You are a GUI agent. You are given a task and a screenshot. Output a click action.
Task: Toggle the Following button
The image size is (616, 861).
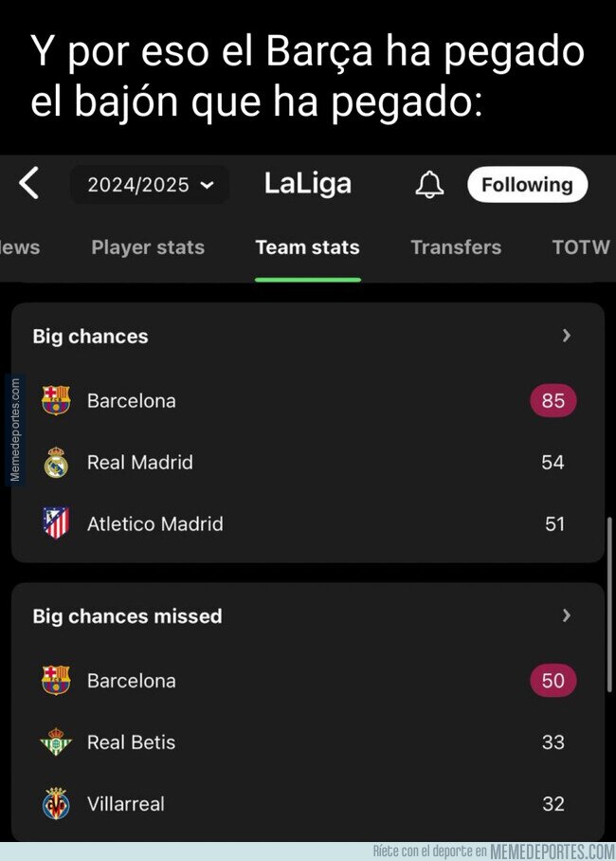click(527, 185)
